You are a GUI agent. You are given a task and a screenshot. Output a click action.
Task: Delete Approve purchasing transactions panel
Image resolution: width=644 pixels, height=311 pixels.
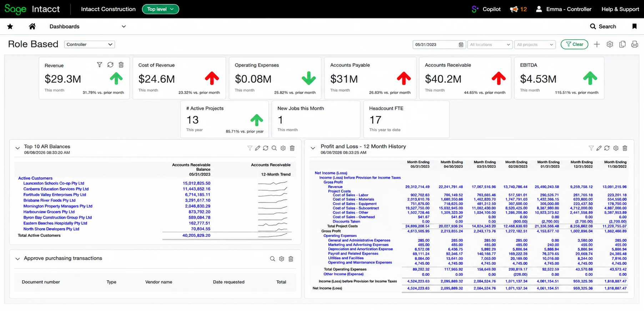click(x=291, y=259)
